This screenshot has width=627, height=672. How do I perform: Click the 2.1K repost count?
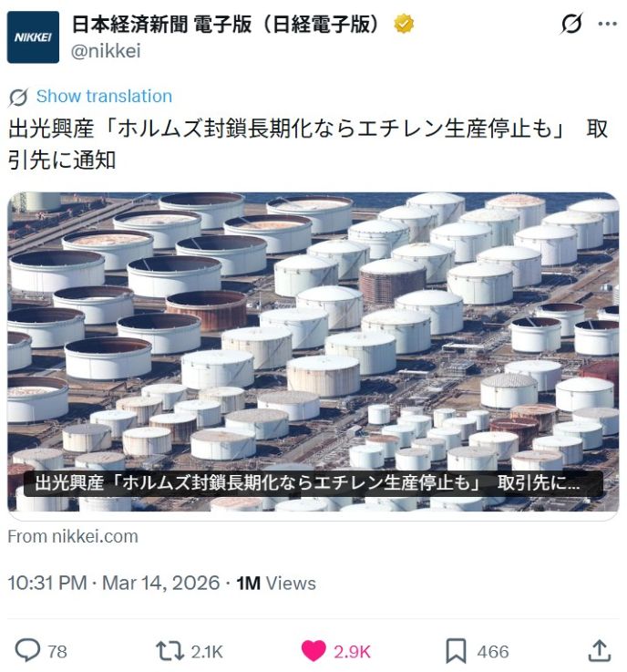coord(207,652)
